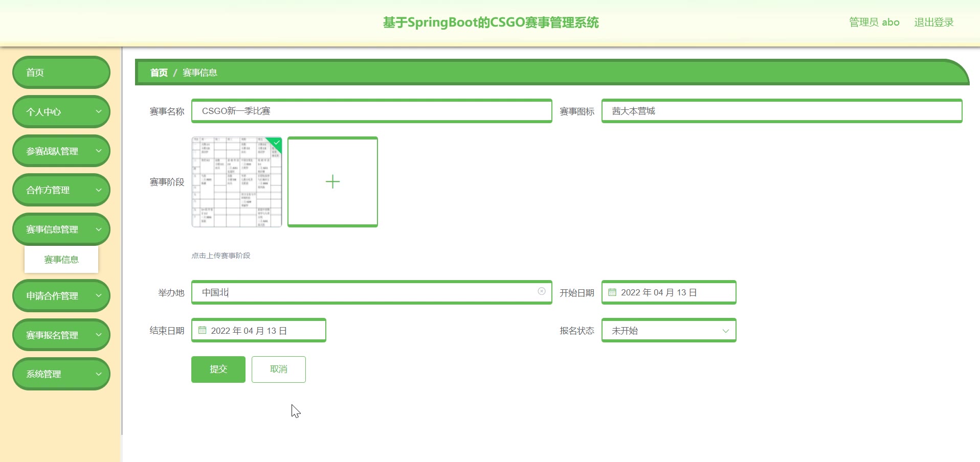
Task: Click the green checkmark badge on uploaded image
Action: pos(276,143)
